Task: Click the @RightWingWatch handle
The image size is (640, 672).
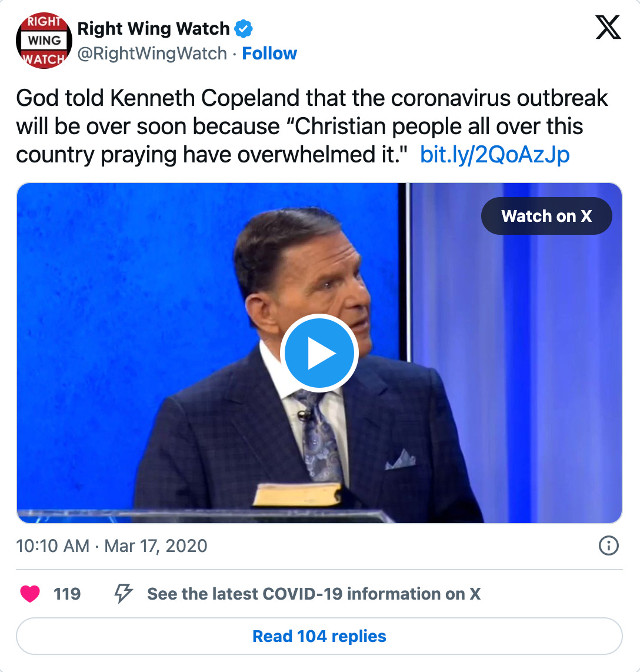Action: 152,54
